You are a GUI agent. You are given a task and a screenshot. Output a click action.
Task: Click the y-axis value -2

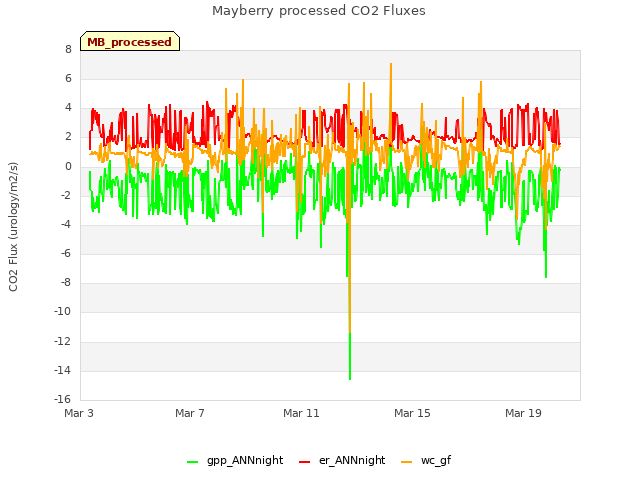(x=67, y=196)
